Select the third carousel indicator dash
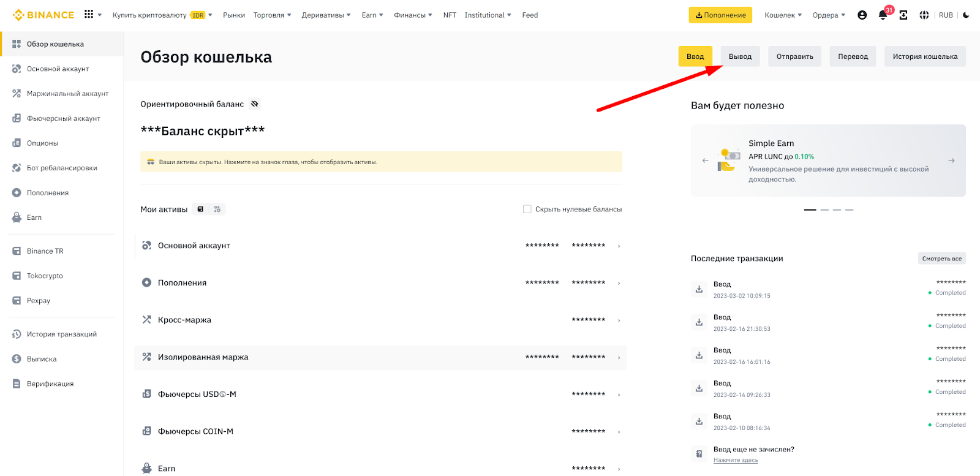The image size is (980, 476). [x=837, y=210]
